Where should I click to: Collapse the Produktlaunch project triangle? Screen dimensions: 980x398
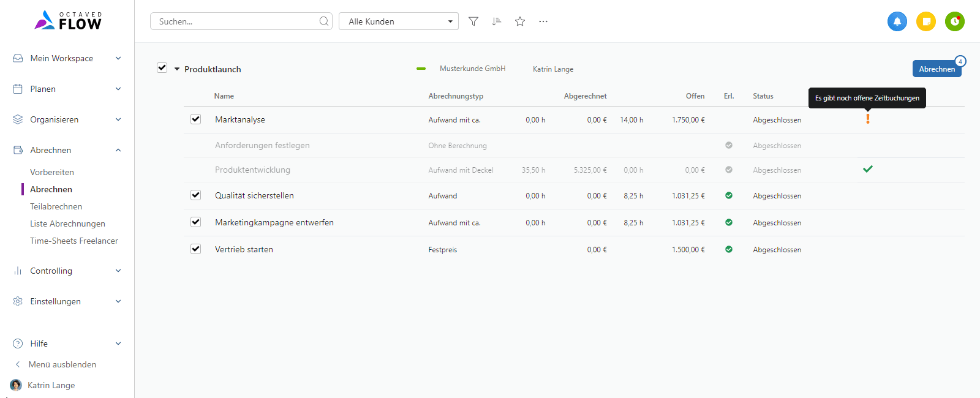pyautogui.click(x=177, y=69)
